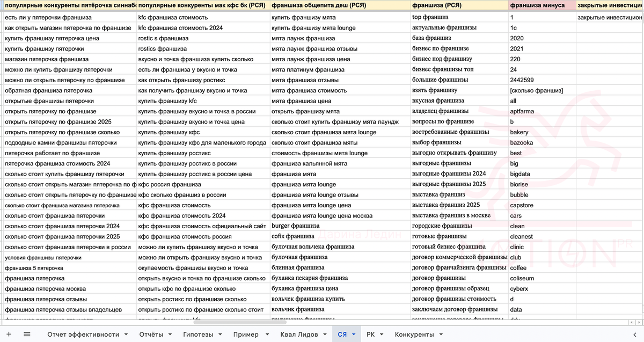Click cell 'capstore'
Screen dimensions: 644x342
pyautogui.click(x=542, y=205)
